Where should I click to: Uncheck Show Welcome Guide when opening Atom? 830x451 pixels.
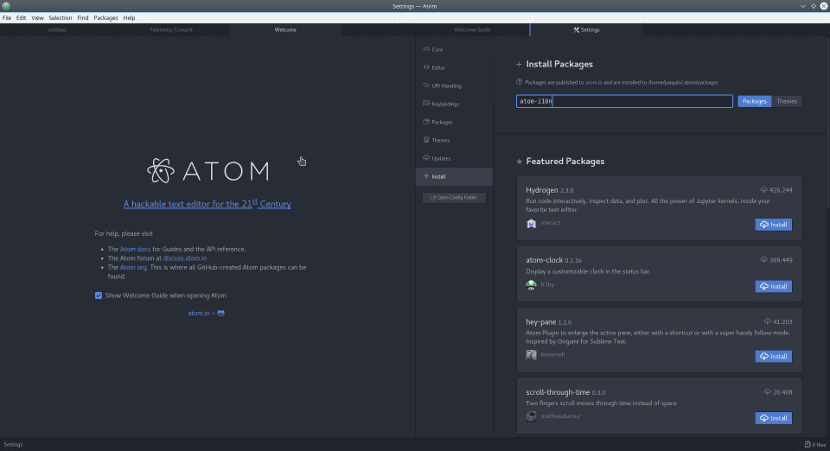click(x=99, y=295)
